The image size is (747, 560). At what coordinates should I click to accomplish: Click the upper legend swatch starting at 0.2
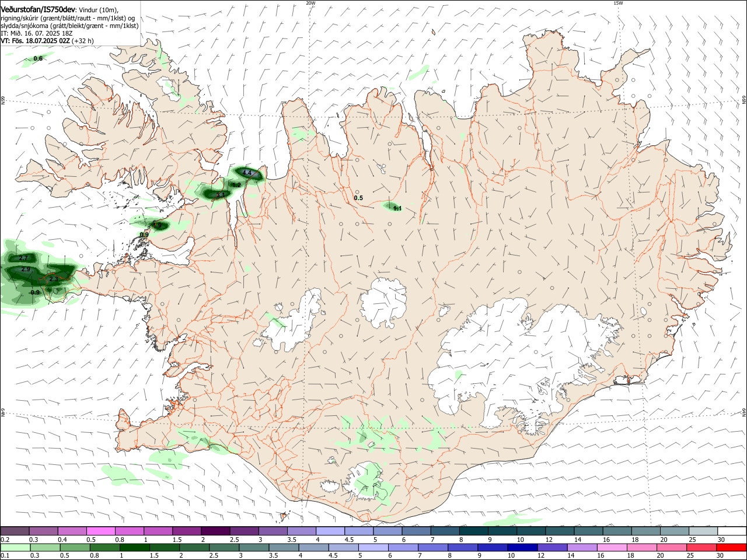pyautogui.click(x=15, y=531)
